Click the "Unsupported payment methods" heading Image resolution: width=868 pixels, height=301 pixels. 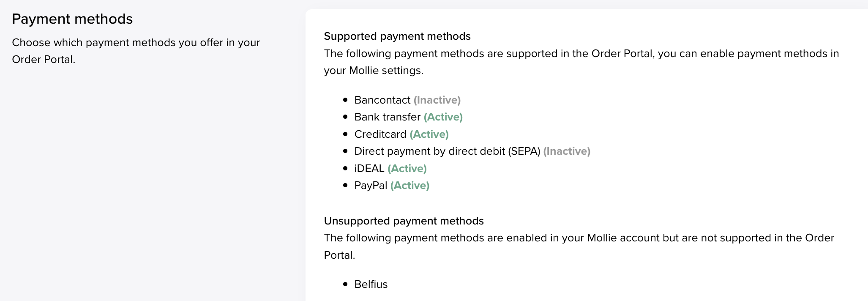404,221
